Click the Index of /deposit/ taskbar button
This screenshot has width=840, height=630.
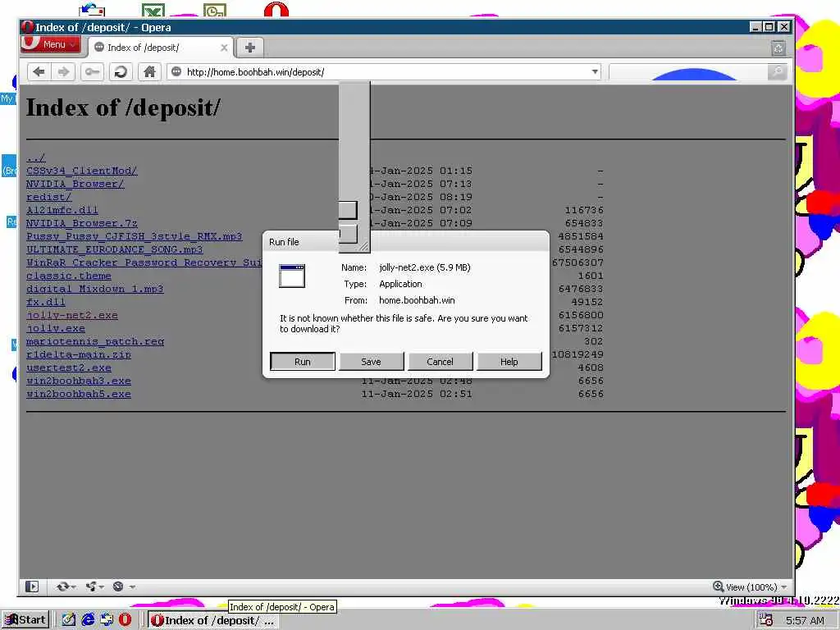[212, 620]
